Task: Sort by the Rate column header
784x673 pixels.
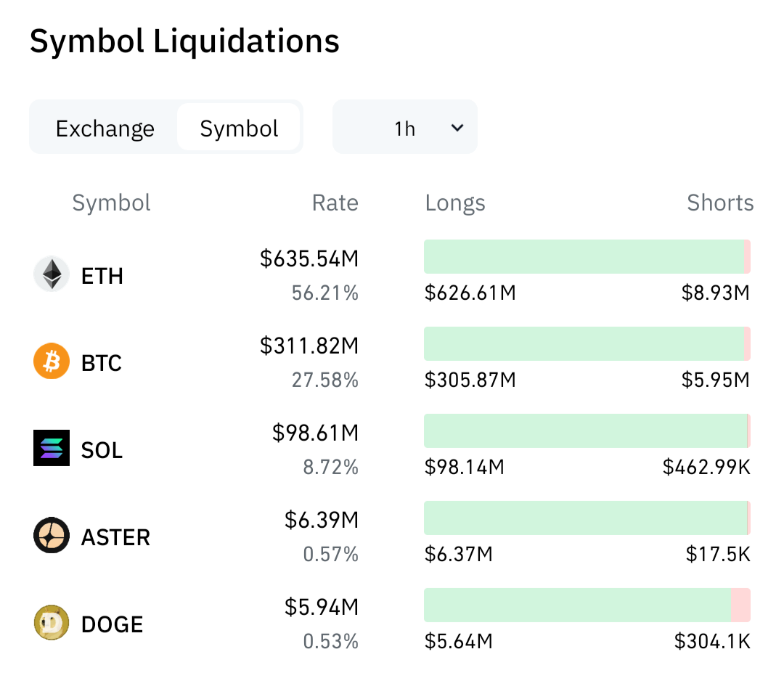Action: tap(335, 203)
